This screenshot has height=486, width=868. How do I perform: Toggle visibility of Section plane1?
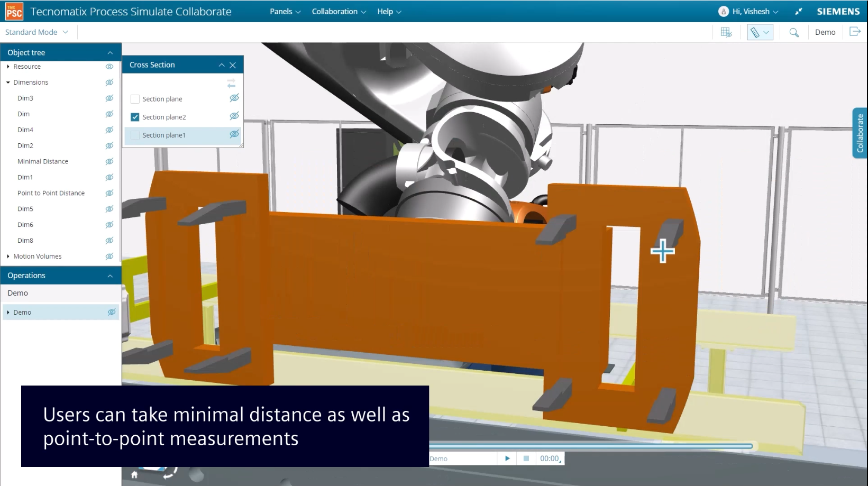[234, 135]
